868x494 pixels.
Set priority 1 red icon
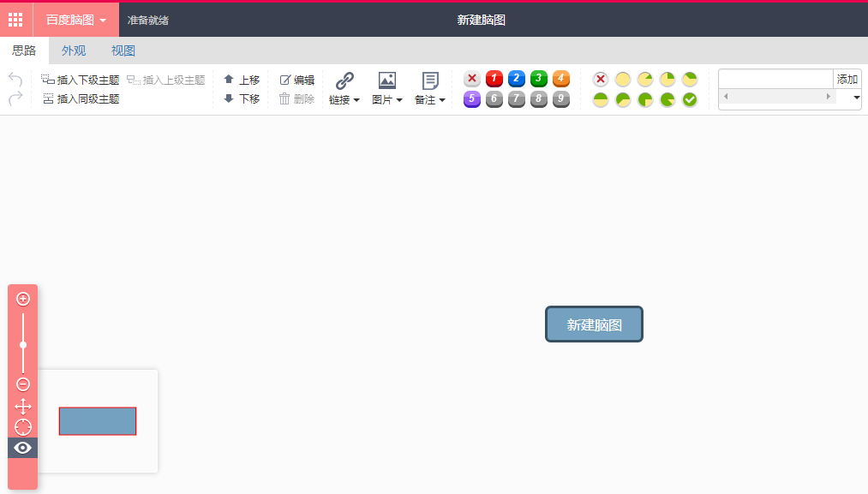click(x=494, y=79)
